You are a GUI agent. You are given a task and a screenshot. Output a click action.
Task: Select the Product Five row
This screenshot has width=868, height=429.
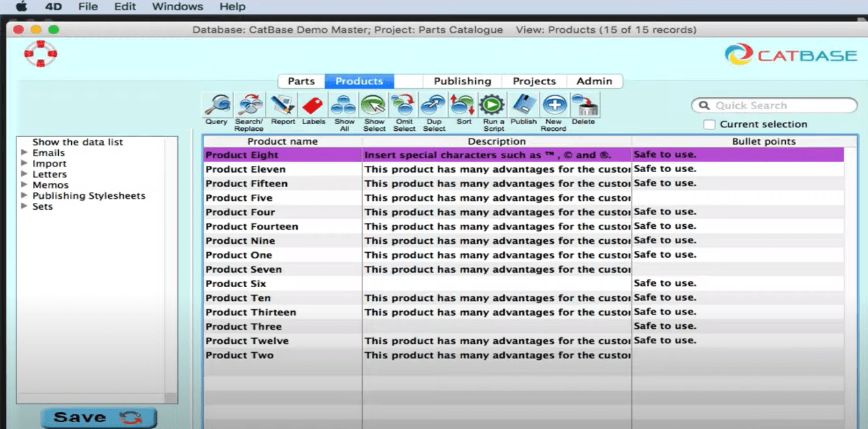click(524, 198)
